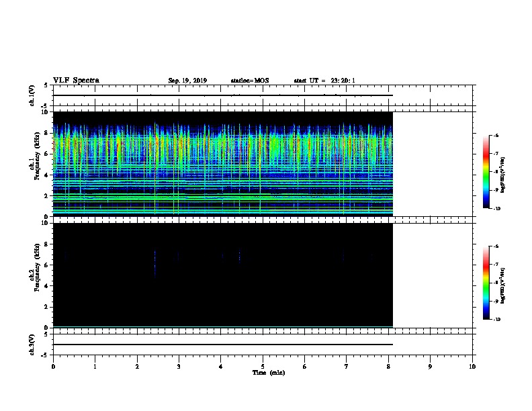Screen dimensions: 532x411
Task: Click inside the ch.1 colored spectrogram
Action: click(x=223, y=164)
